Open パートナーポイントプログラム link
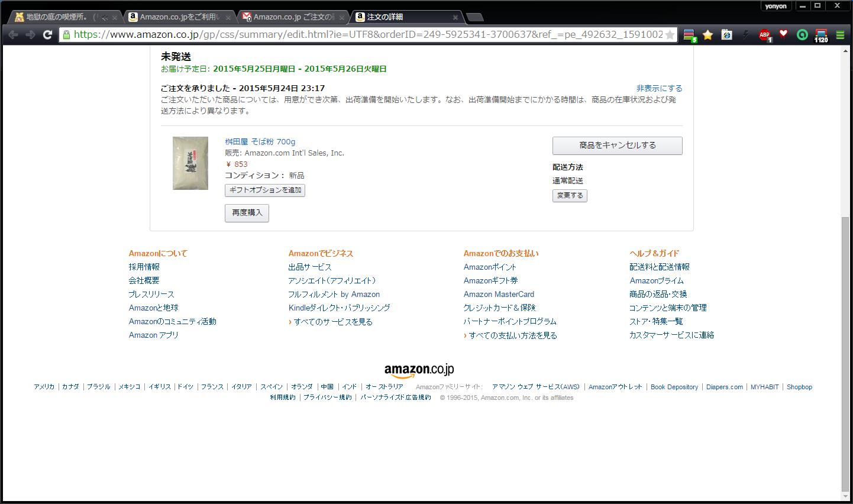The width and height of the screenshot is (853, 504). point(510,321)
